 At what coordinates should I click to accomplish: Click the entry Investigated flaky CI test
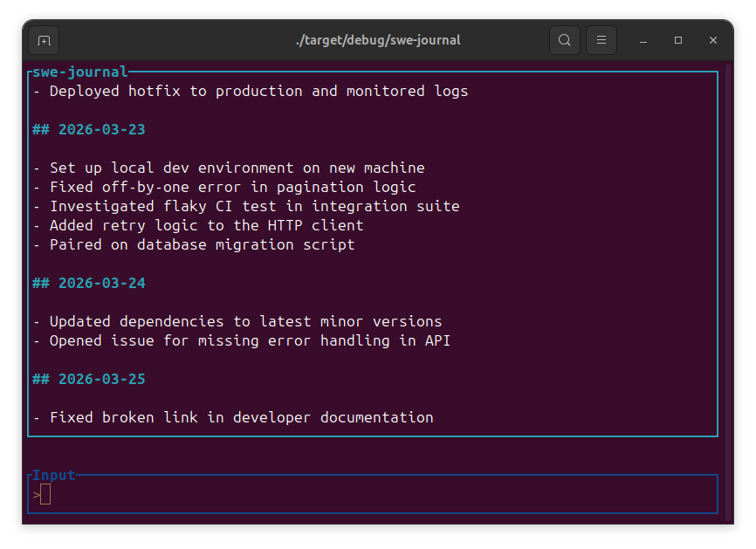click(246, 207)
